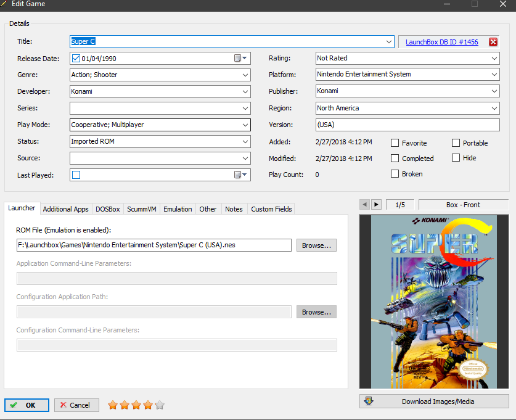Expand the Status dropdown
The width and height of the screenshot is (516, 420).
[245, 141]
